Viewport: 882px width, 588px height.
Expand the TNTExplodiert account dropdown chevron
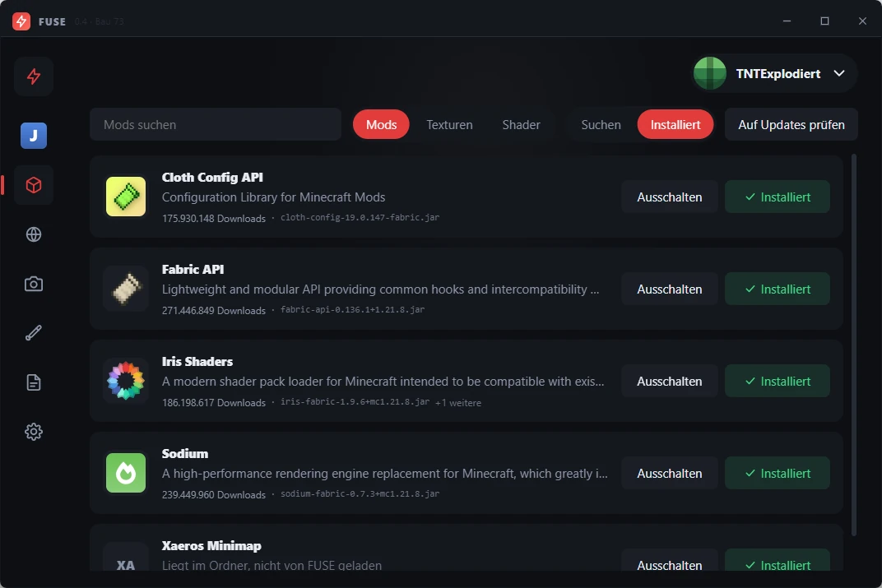coord(839,74)
